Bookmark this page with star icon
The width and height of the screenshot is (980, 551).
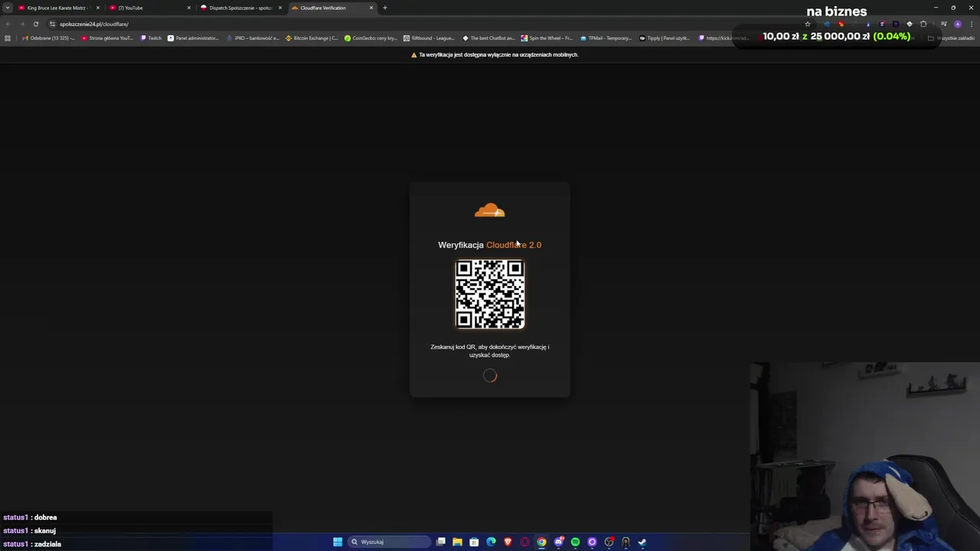click(x=807, y=24)
